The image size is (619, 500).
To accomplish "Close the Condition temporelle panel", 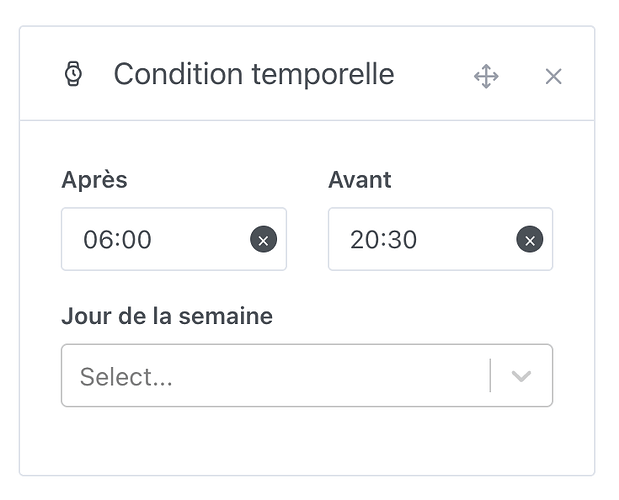I will click(x=553, y=76).
